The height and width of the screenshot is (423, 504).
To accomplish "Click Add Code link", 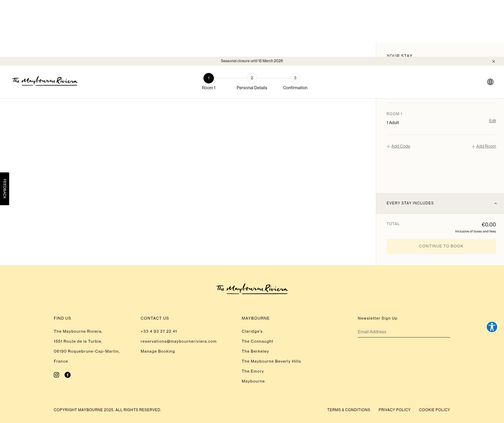I will (401, 146).
